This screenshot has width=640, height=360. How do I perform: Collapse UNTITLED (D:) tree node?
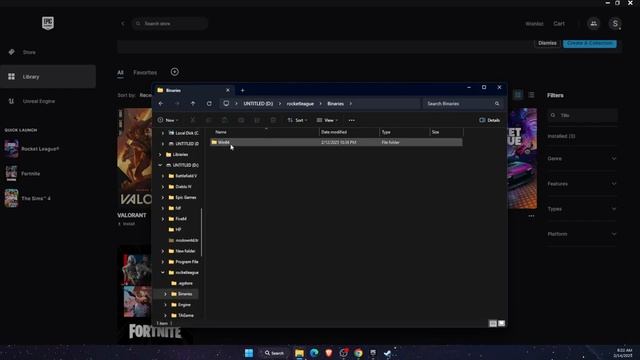click(160, 165)
